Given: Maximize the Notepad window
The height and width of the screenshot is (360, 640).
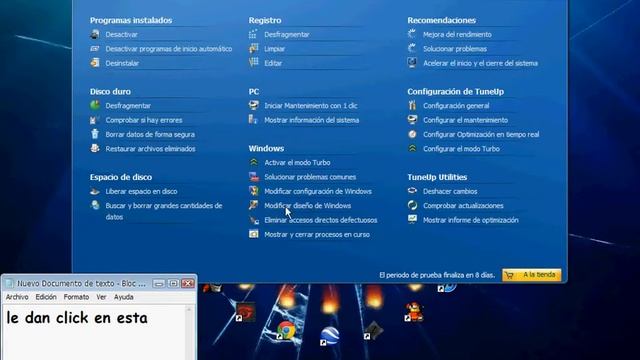Looking at the screenshot, I should pyautogui.click(x=173, y=283).
